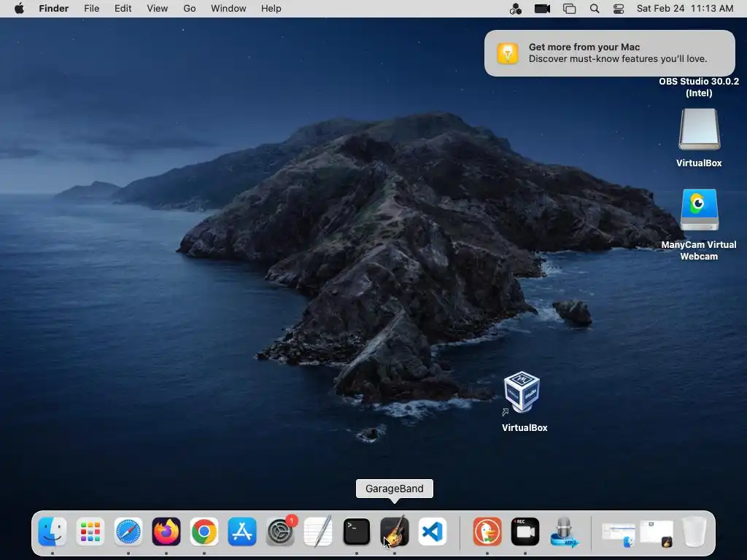
Task: Select the VirtualBox disk image desktop icon
Action: click(x=699, y=129)
